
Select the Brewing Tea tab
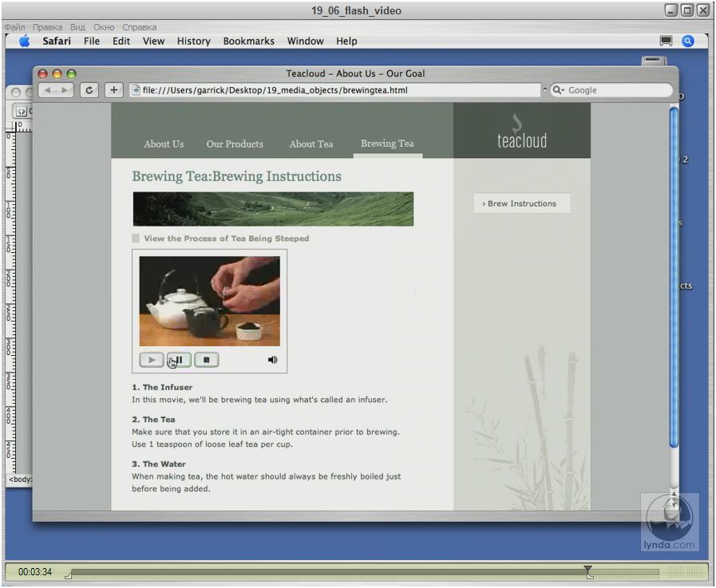(x=387, y=144)
